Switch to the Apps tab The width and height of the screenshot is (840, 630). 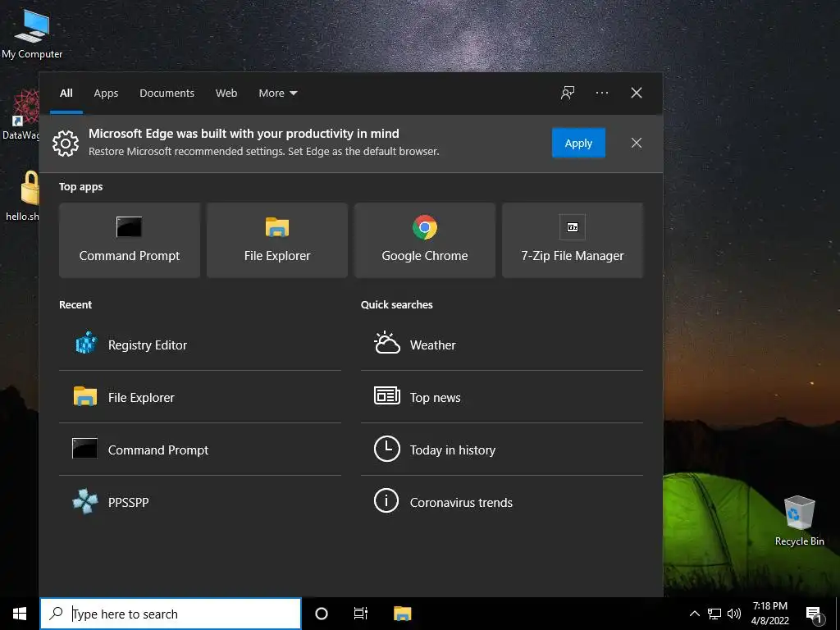click(x=106, y=93)
